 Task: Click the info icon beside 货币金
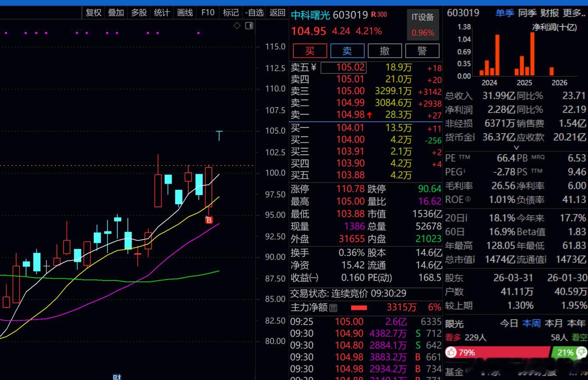click(x=473, y=137)
